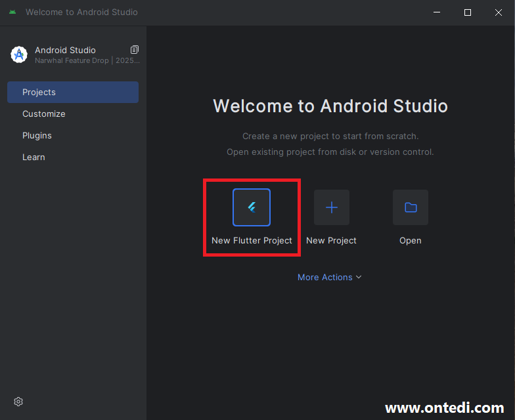515x420 pixels.
Task: Click the New Flutter Project icon
Action: pyautogui.click(x=252, y=207)
